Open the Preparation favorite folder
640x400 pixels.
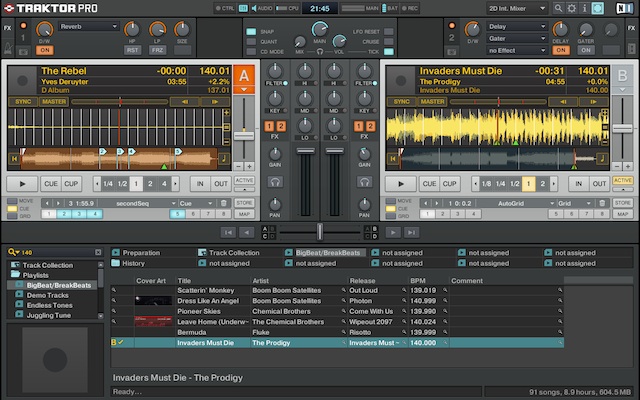tap(141, 253)
